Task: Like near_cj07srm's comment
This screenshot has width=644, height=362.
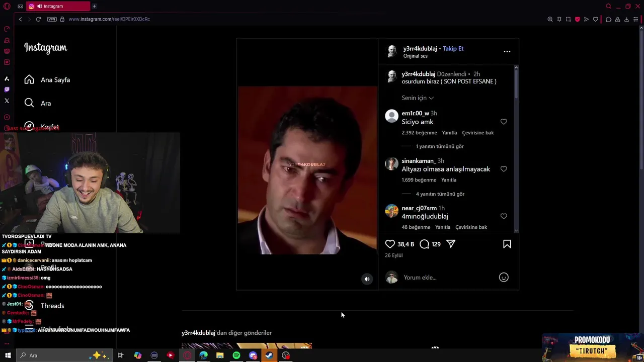Action: pos(504,216)
